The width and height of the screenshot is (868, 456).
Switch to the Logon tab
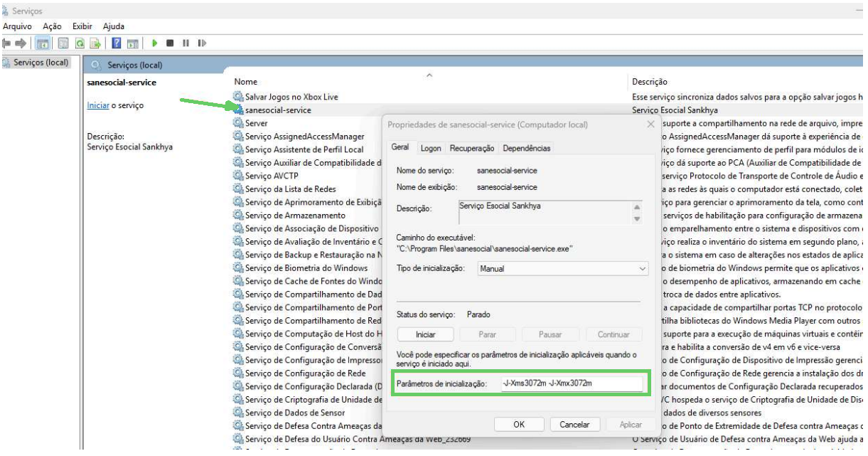[x=431, y=148]
